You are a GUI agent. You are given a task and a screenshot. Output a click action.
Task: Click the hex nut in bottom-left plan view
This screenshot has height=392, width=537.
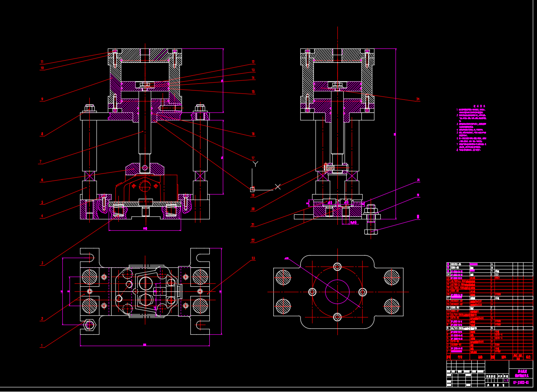[89, 325]
